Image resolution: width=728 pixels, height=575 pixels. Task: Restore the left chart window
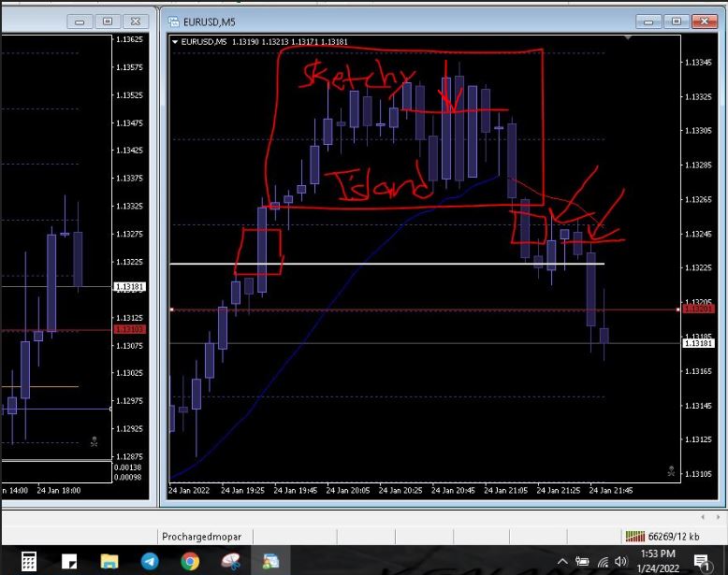[x=108, y=22]
